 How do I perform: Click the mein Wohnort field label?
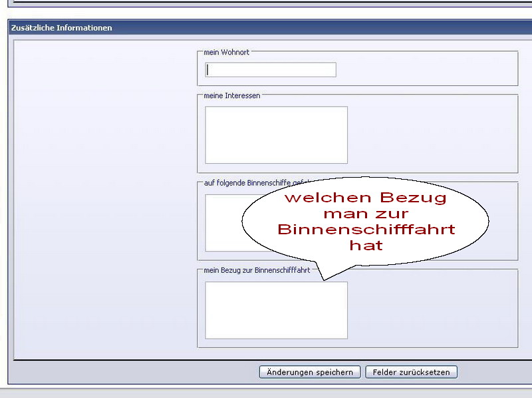click(x=226, y=52)
